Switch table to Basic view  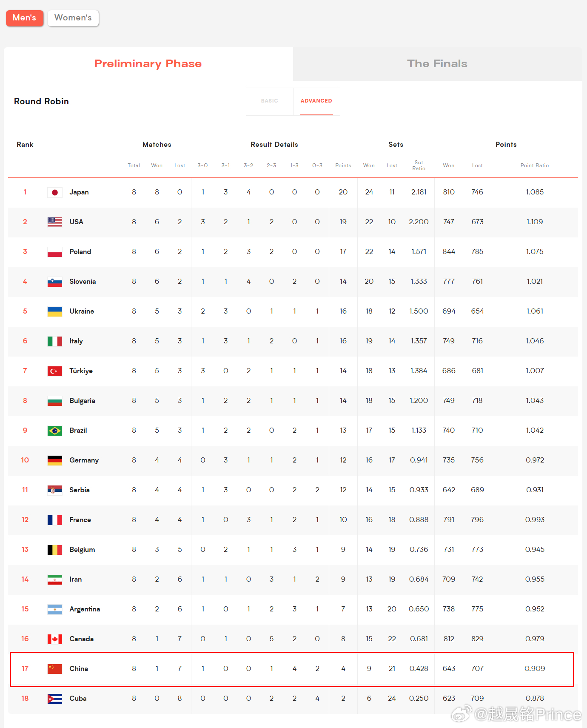tap(270, 101)
